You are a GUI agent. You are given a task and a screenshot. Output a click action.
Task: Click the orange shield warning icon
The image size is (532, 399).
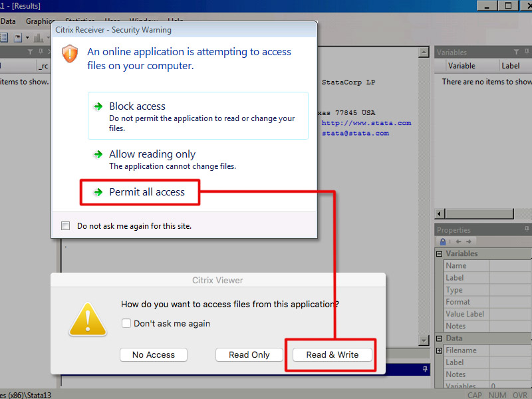coord(70,54)
